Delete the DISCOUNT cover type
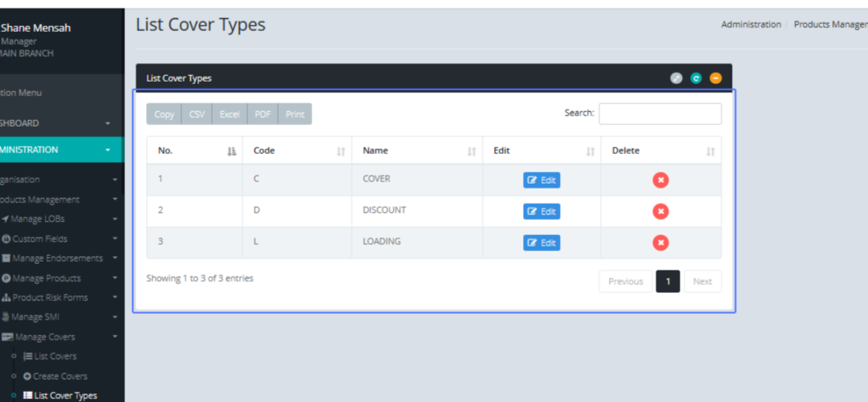This screenshot has height=402, width=868. 660,211
